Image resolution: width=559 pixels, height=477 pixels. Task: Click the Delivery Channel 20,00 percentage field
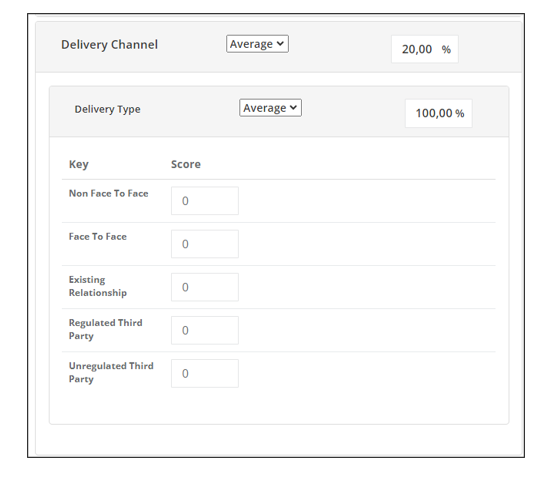[x=425, y=49]
